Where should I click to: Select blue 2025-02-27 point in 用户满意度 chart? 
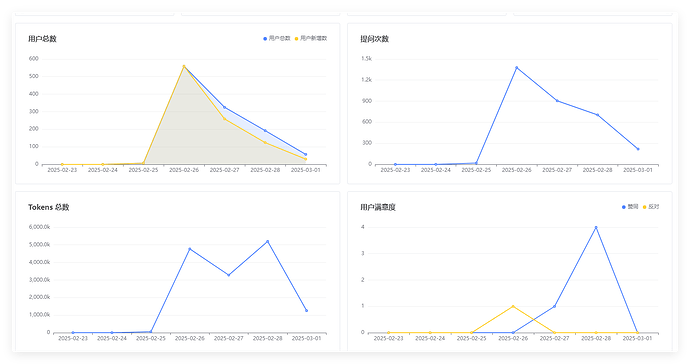click(x=554, y=306)
